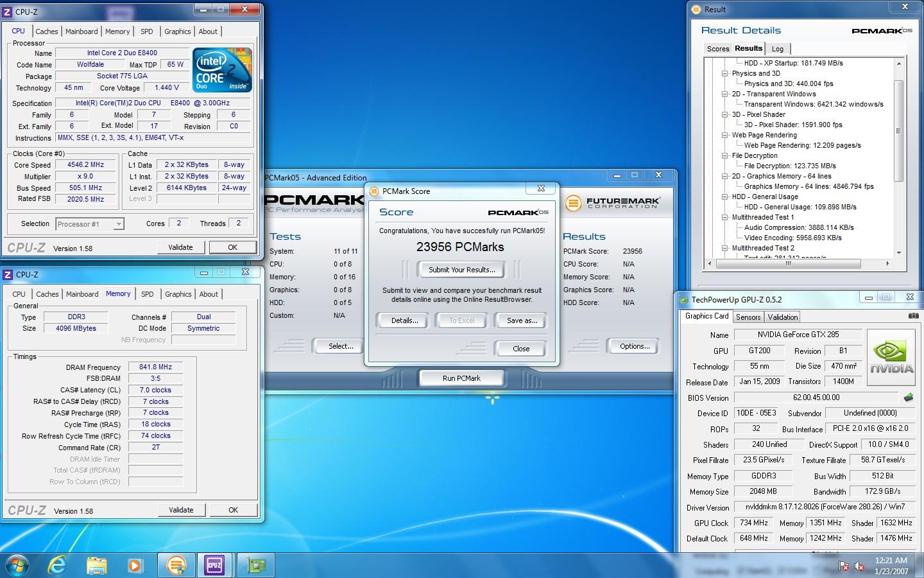Collapse the Multithreaded Test 1 node
Image resolution: width=924 pixels, height=578 pixels.
(x=724, y=217)
